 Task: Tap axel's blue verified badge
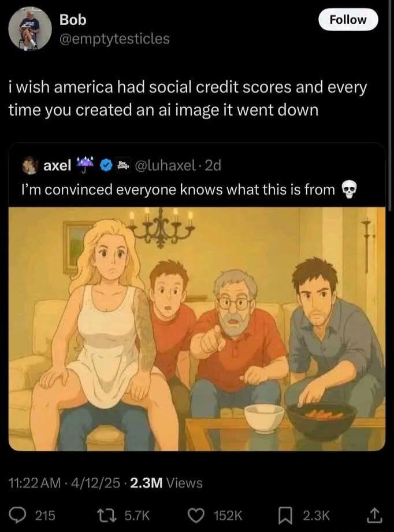pyautogui.click(x=106, y=165)
